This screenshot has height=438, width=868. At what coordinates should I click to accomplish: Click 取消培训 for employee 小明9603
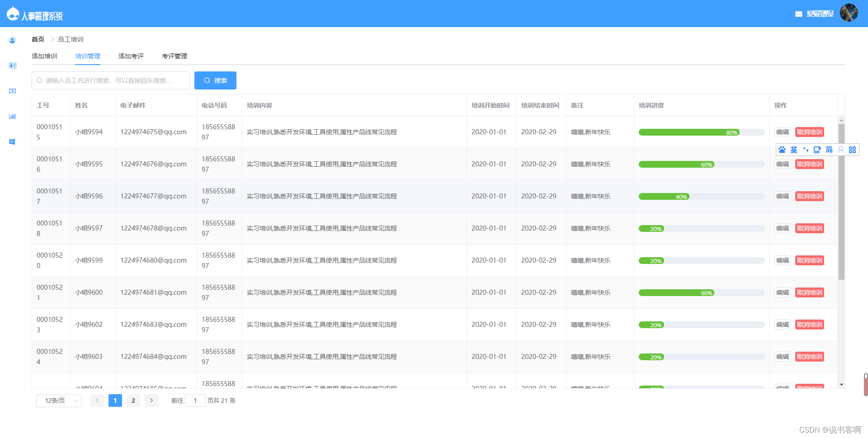coord(810,357)
